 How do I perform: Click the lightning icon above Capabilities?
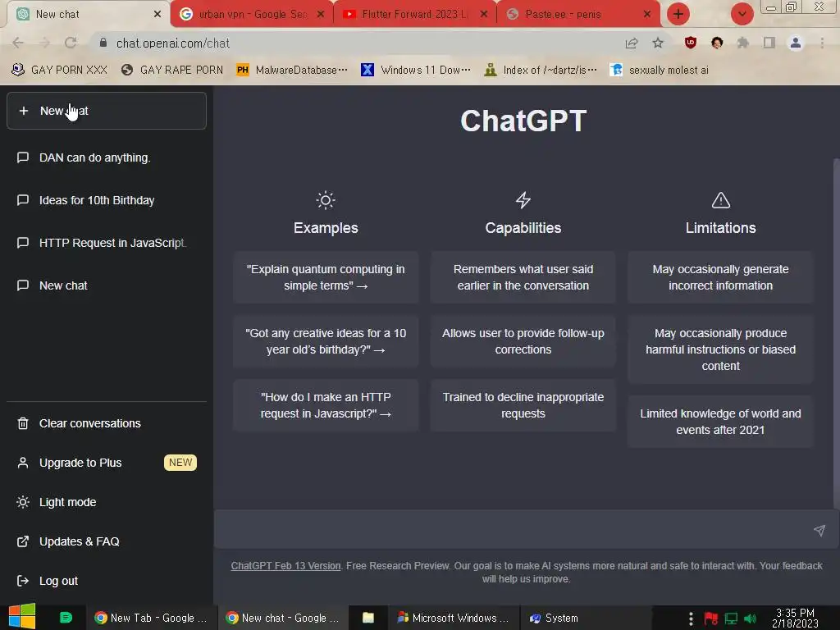point(523,200)
